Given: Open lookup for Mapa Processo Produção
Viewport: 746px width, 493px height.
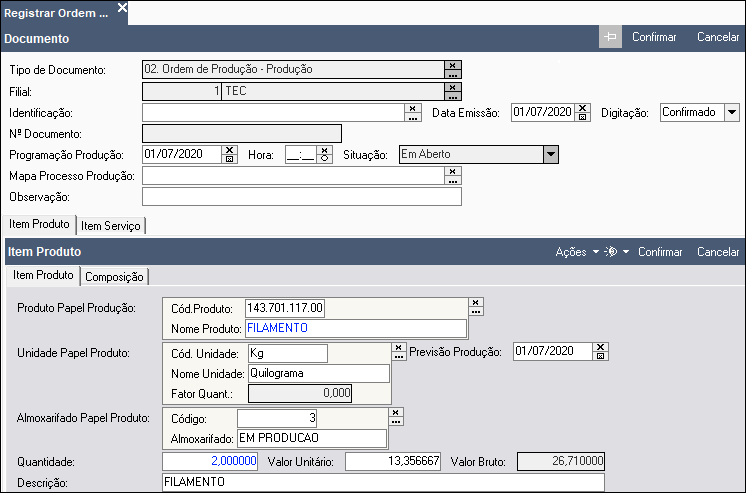Looking at the screenshot, I should (x=452, y=180).
